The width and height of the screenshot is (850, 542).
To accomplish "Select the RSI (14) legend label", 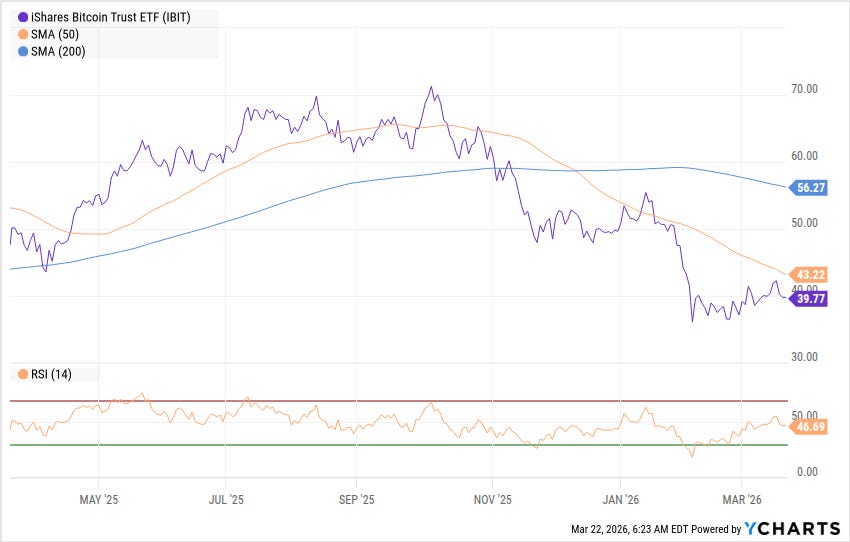I will pos(51,375).
